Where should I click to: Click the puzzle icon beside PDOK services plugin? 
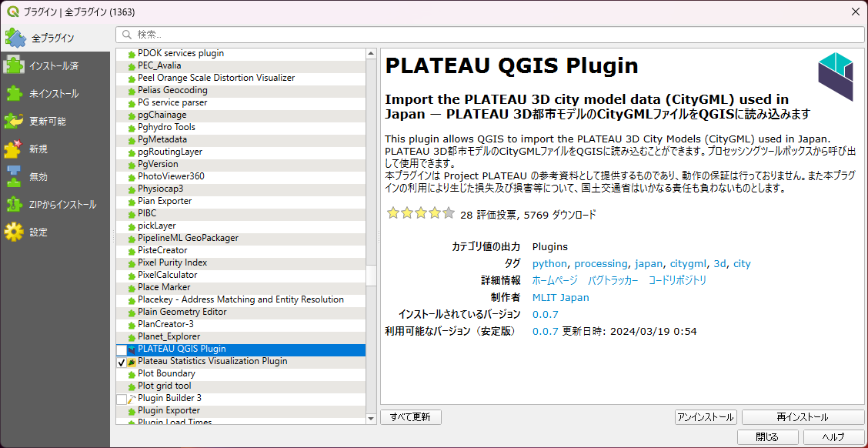(132, 54)
